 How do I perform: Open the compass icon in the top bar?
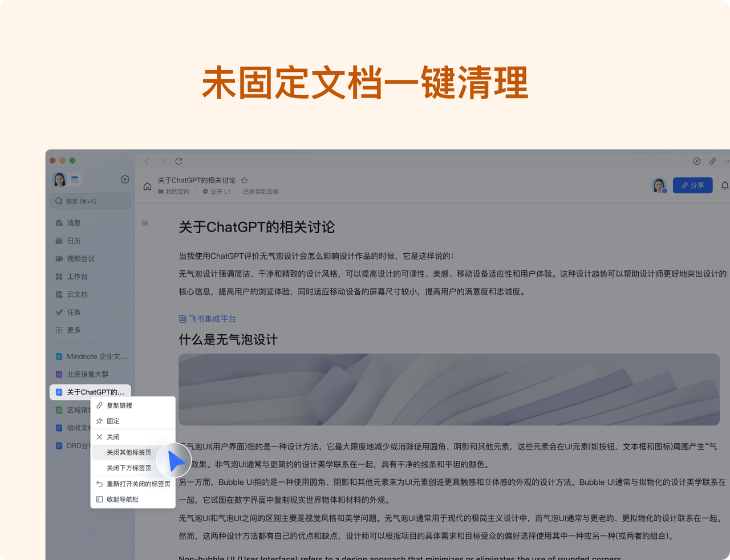click(696, 161)
